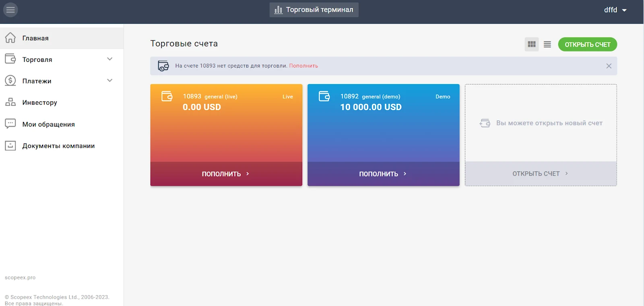Click the wallet icon beside Торговля
The height and width of the screenshot is (306, 644).
[10, 59]
